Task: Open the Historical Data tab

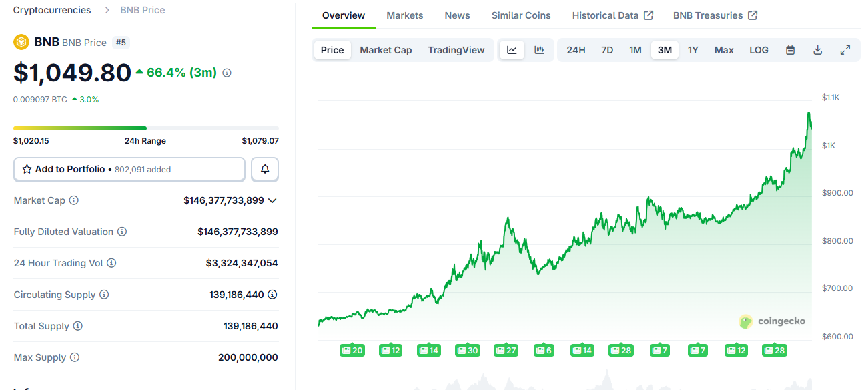Action: 612,15
